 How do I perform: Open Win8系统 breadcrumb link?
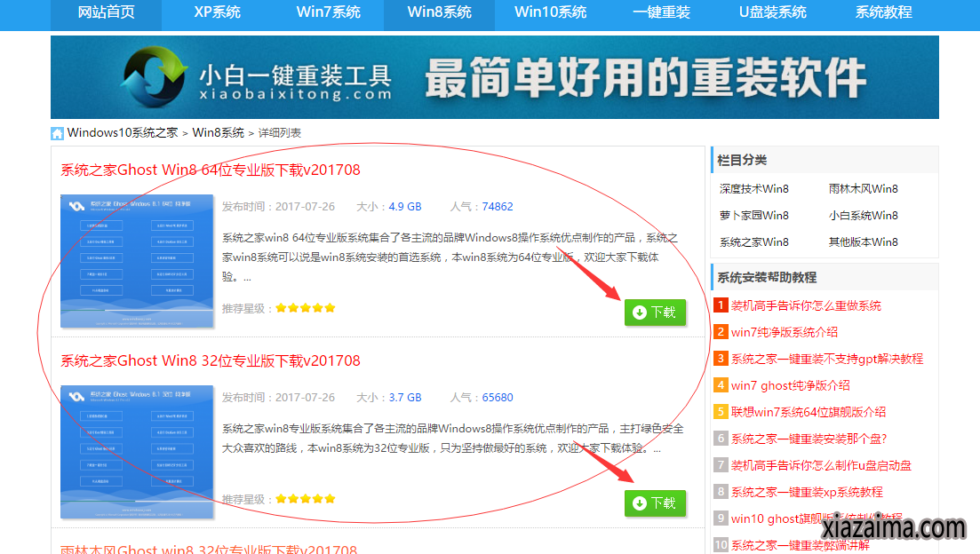[x=219, y=133]
